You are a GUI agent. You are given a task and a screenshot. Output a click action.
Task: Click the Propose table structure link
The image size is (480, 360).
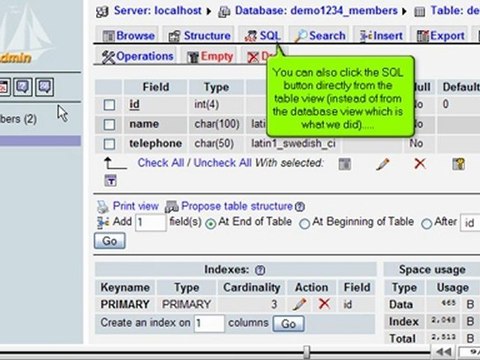[x=237, y=206]
